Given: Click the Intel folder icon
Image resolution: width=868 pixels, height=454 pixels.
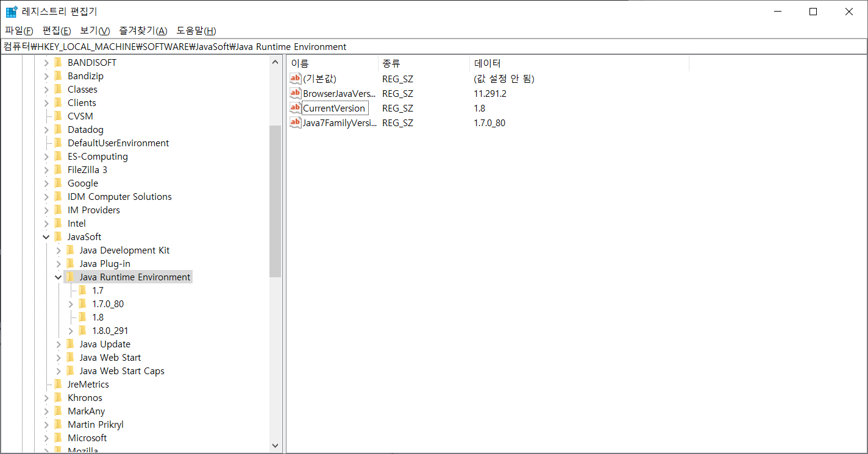Looking at the screenshot, I should pyautogui.click(x=59, y=223).
